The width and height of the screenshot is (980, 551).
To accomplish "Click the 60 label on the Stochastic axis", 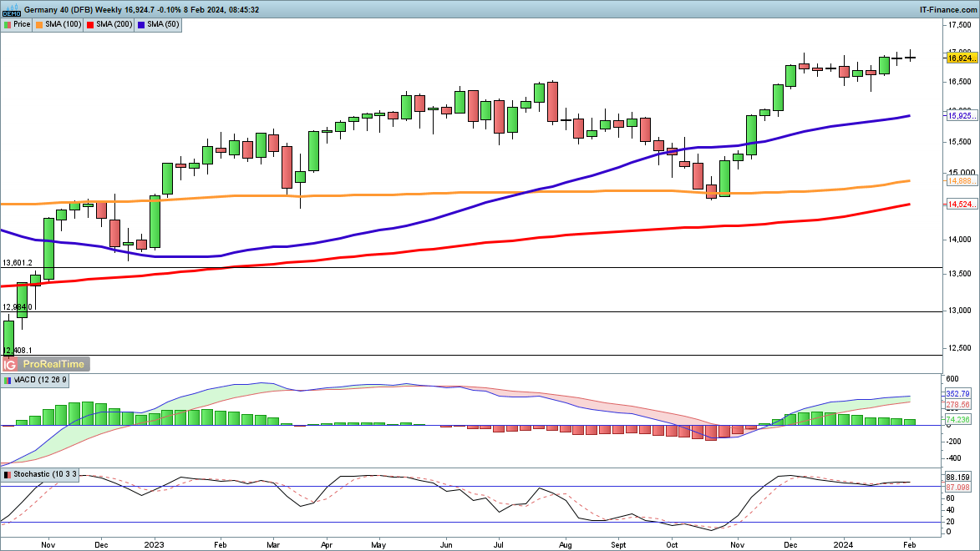I will [x=950, y=498].
